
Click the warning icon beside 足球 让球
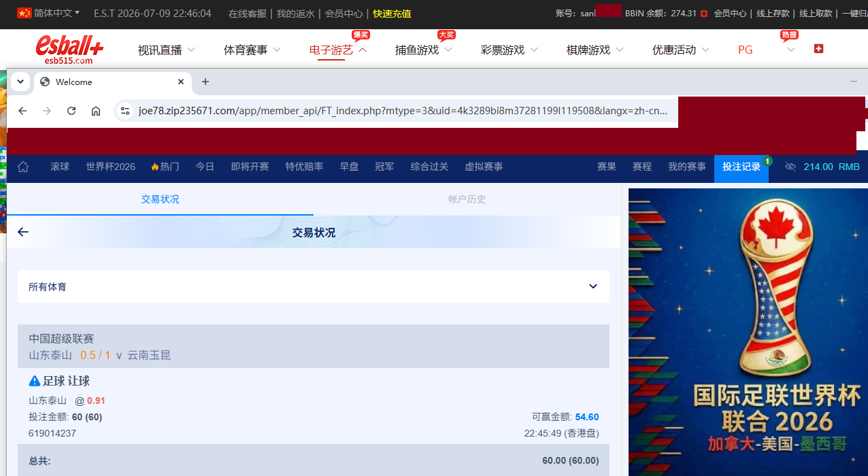[x=34, y=381]
